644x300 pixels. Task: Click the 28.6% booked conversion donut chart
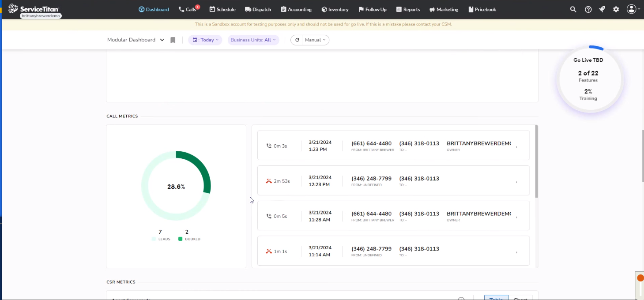(x=176, y=186)
